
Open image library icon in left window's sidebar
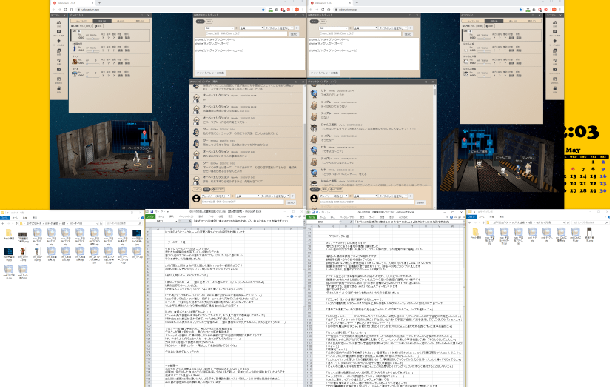coord(59,51)
